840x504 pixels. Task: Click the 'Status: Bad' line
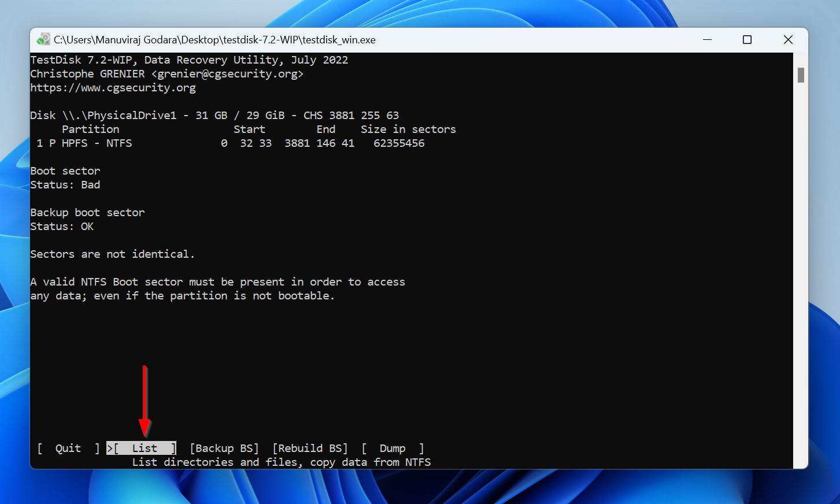pyautogui.click(x=65, y=185)
